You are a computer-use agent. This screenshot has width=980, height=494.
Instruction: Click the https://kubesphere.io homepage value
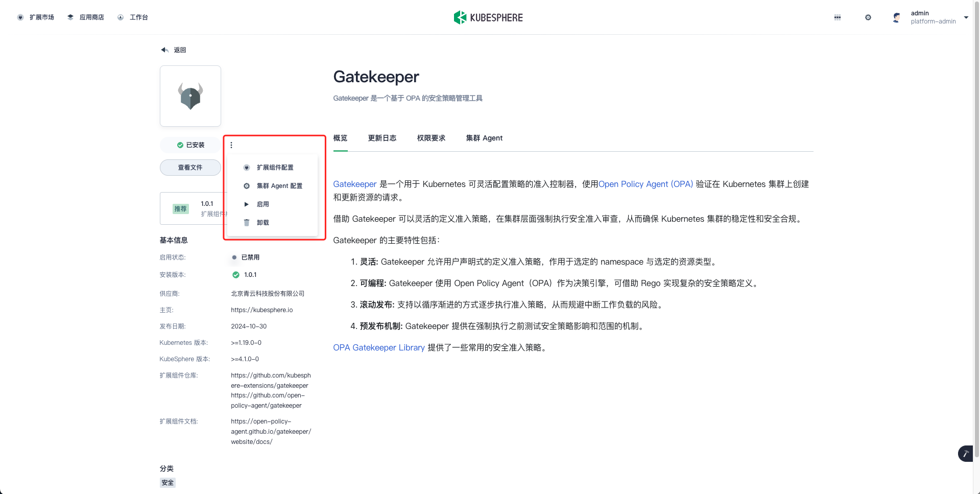point(262,310)
